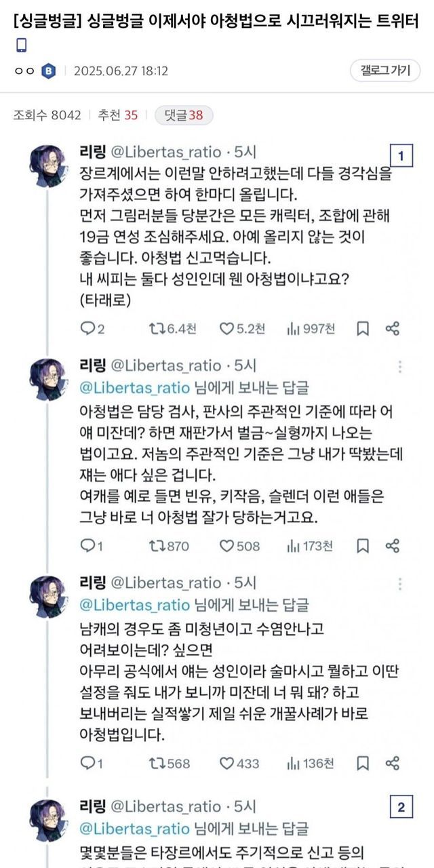Like the second tweet with 508 hearts

226,546
